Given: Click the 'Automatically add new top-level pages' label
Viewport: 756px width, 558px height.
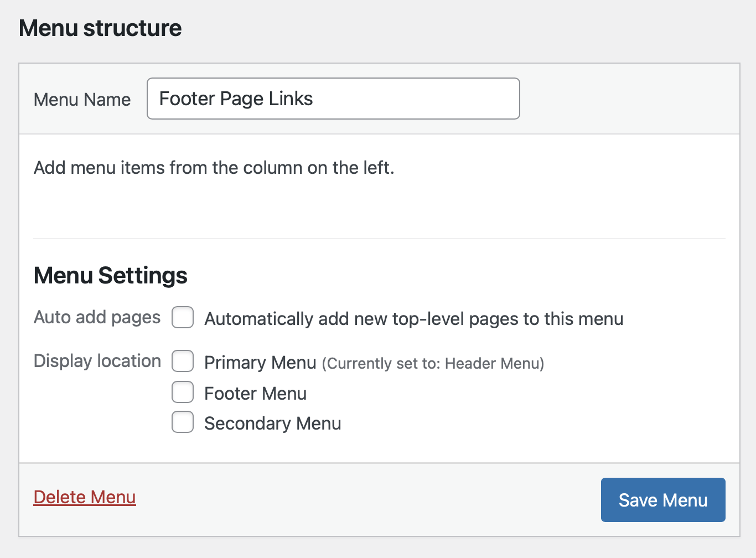Looking at the screenshot, I should [414, 319].
